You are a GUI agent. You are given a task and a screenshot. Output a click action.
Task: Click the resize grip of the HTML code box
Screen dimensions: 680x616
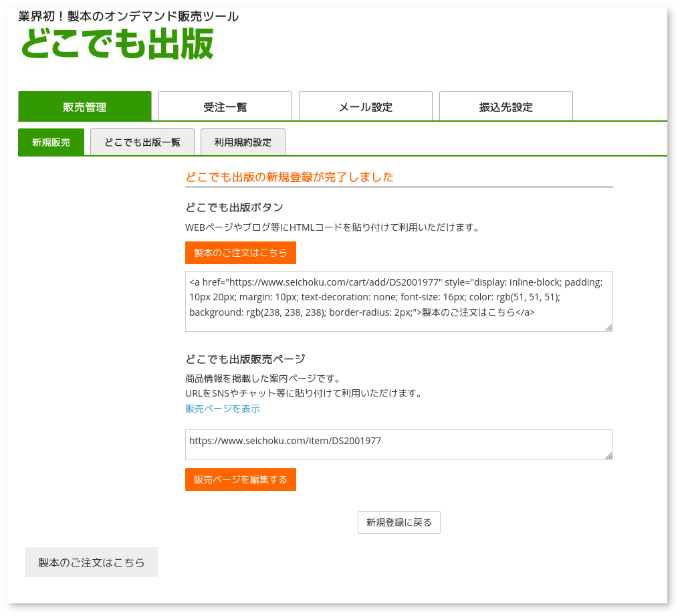tap(609, 327)
